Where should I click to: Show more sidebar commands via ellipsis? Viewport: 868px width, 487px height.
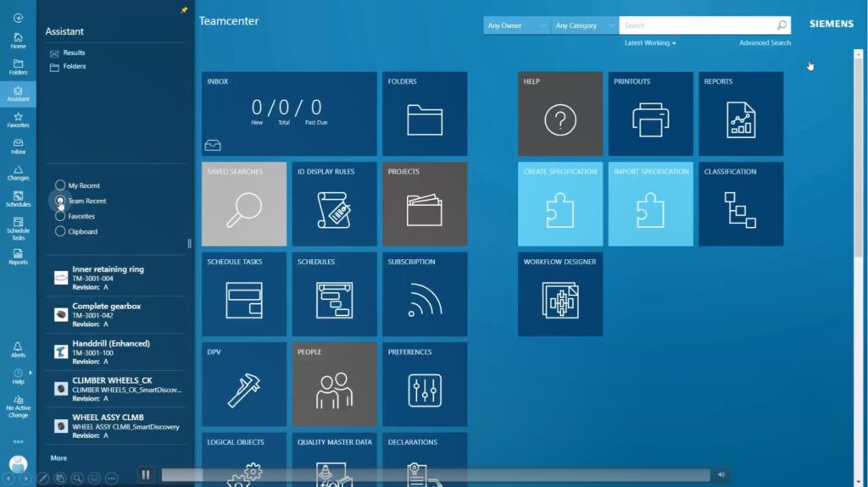click(18, 441)
